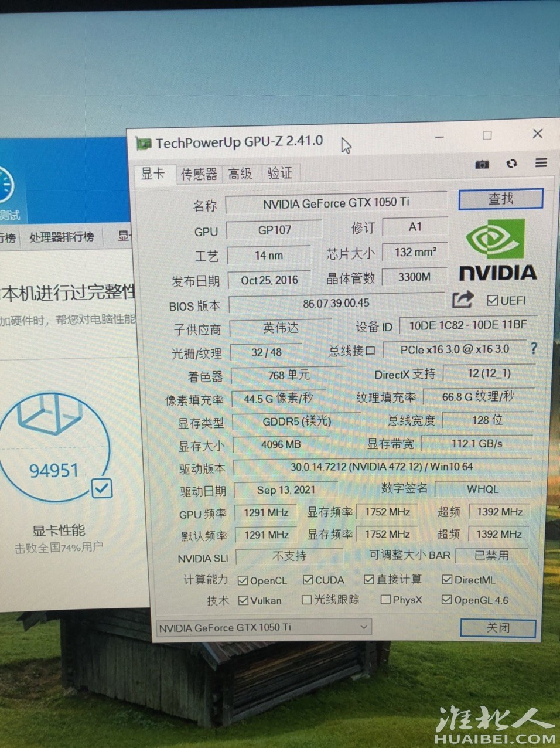This screenshot has width=560, height=748.
Task: Click the GPU field showing GP107
Action: click(274, 230)
